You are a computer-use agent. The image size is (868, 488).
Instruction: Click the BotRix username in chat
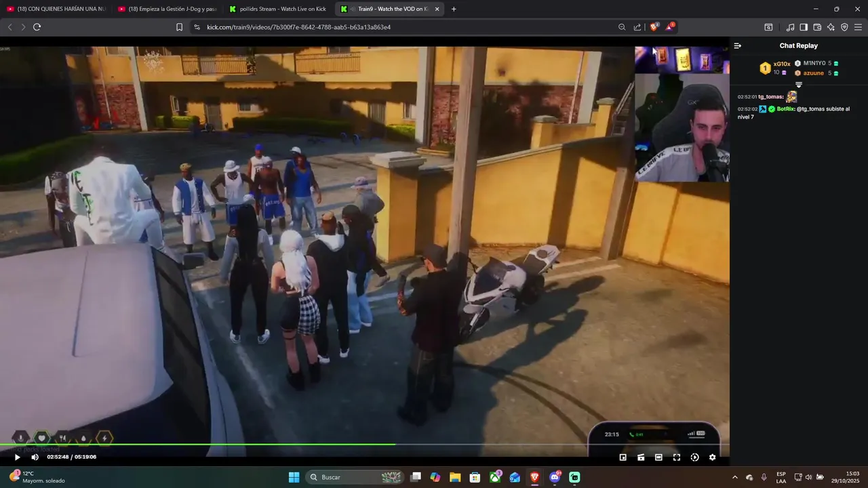click(x=785, y=109)
